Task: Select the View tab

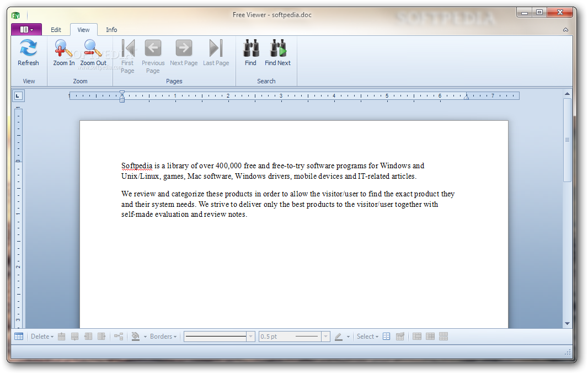Action: [x=84, y=30]
